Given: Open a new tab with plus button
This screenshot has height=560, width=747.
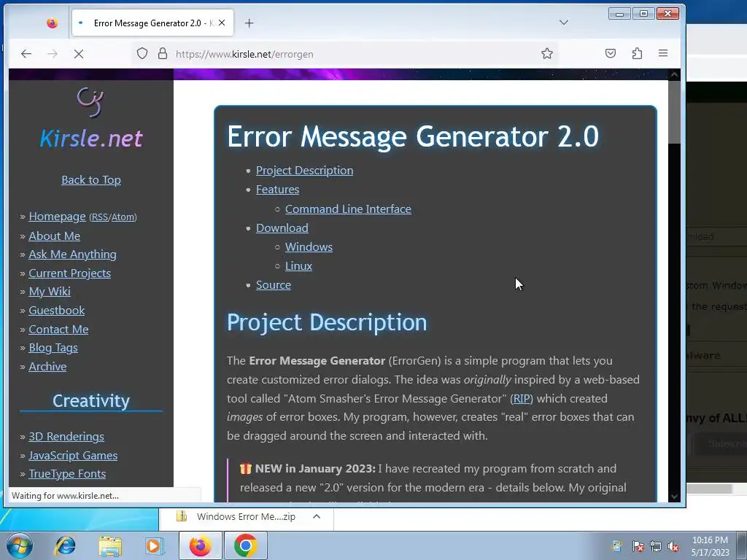Looking at the screenshot, I should (x=249, y=23).
